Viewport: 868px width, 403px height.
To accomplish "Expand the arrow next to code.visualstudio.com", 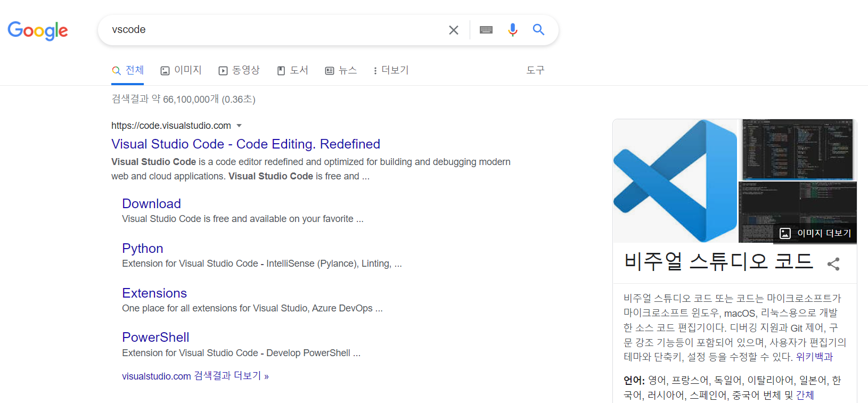I will pos(239,126).
